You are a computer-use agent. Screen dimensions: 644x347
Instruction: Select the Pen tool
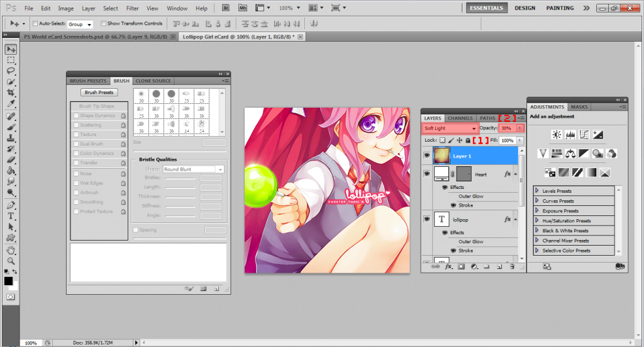(11, 205)
